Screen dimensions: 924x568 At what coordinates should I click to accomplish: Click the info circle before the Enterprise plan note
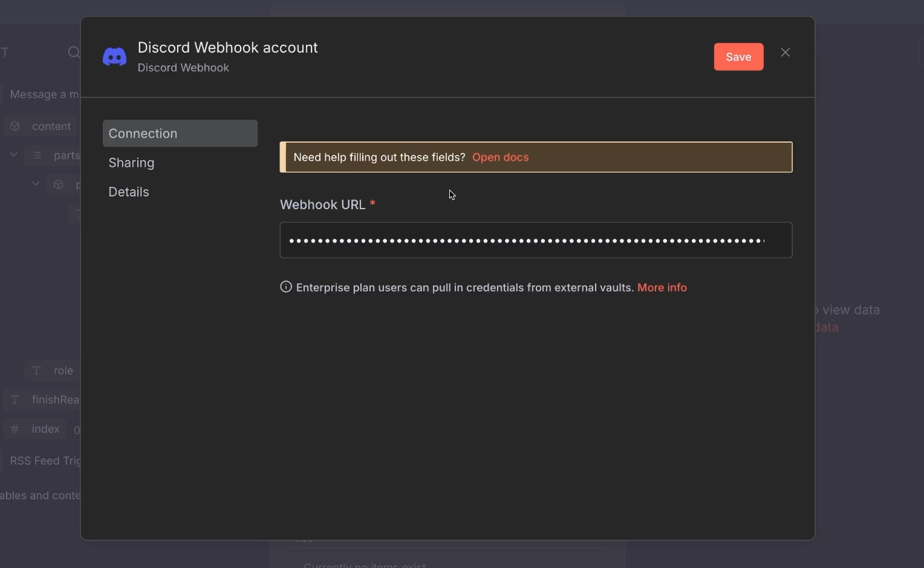coord(285,286)
